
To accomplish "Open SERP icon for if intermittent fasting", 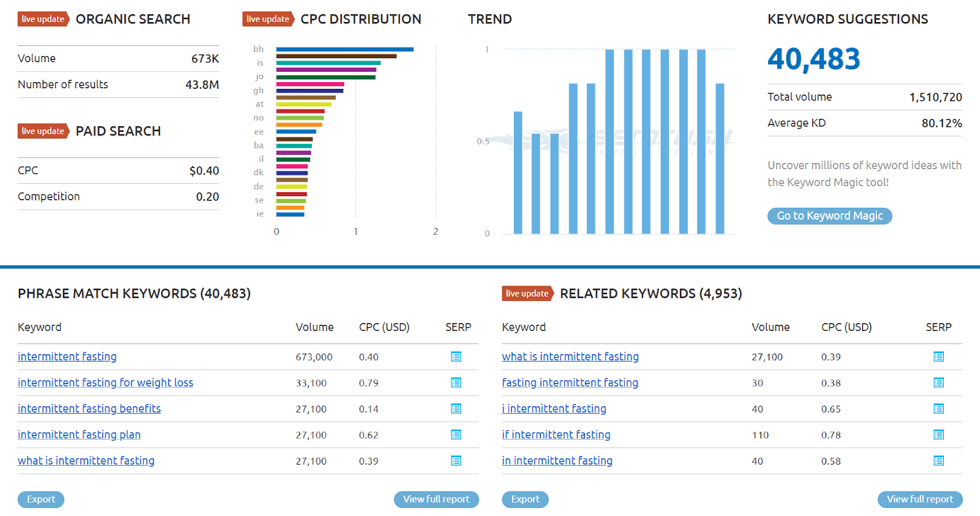I will (938, 434).
